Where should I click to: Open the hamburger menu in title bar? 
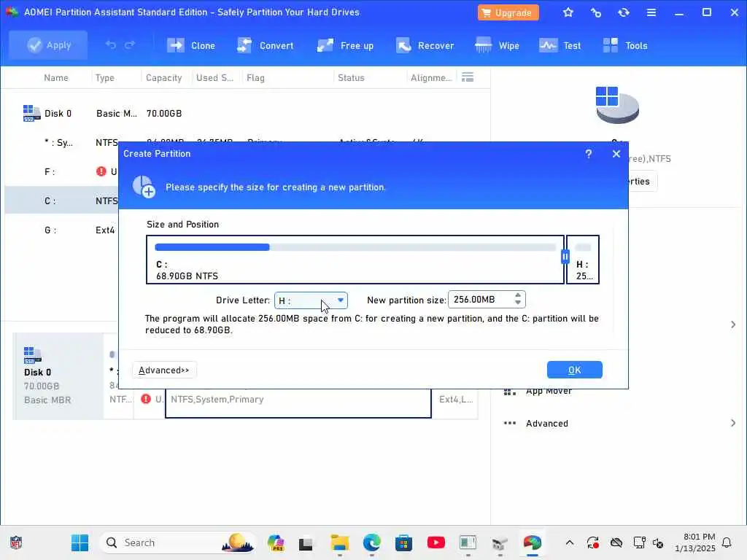[x=651, y=12]
